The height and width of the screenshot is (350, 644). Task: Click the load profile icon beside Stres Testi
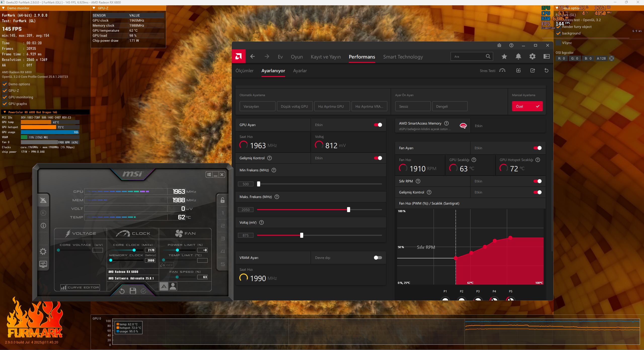pos(518,70)
